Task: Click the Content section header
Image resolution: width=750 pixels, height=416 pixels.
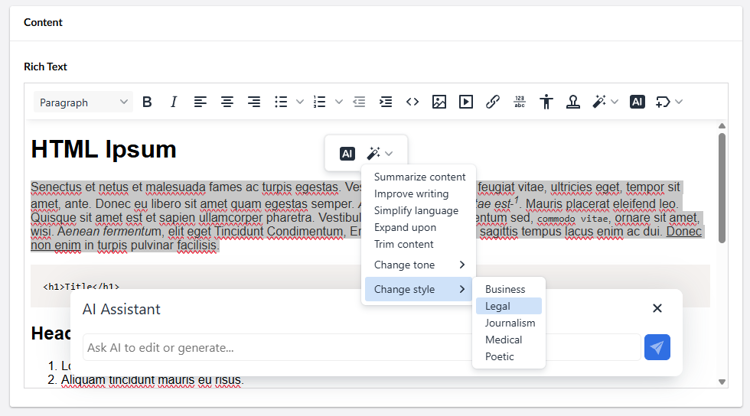Action: coord(43,22)
